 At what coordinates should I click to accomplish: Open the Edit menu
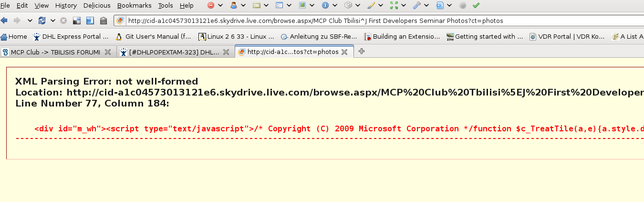pyautogui.click(x=22, y=6)
